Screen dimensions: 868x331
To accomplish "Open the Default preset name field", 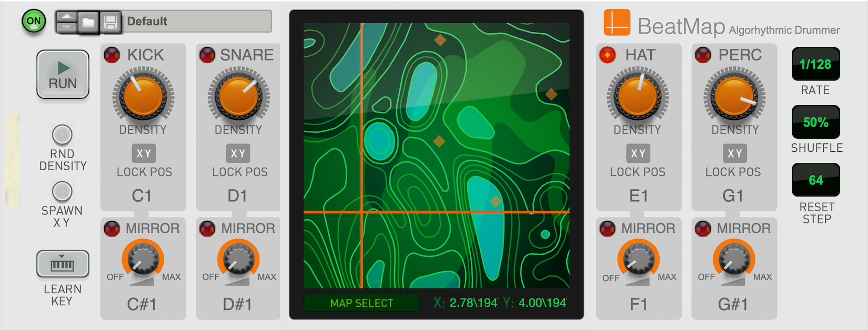I will (x=197, y=22).
